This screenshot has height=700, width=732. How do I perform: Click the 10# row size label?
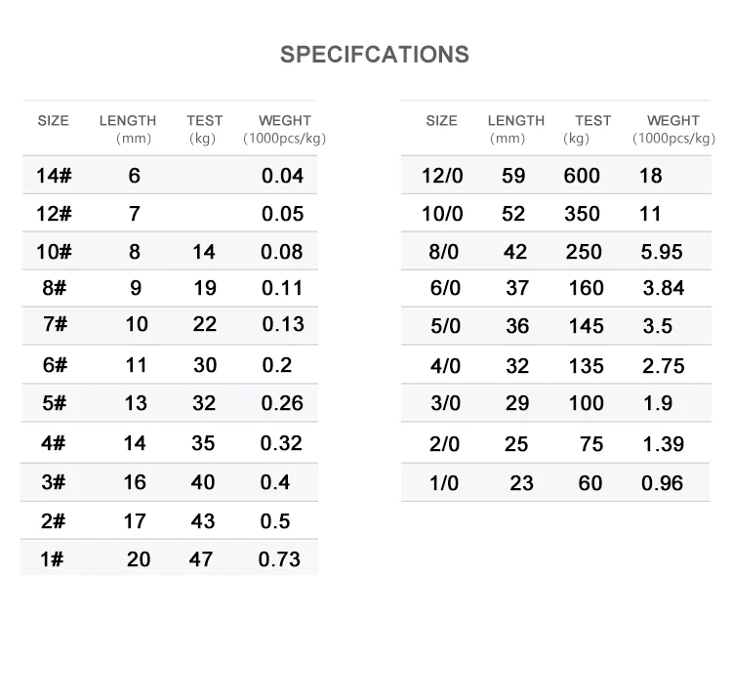tap(54, 252)
